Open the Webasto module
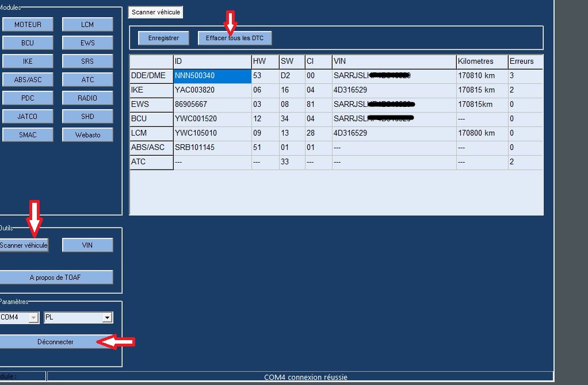The image size is (588, 385). tap(87, 135)
